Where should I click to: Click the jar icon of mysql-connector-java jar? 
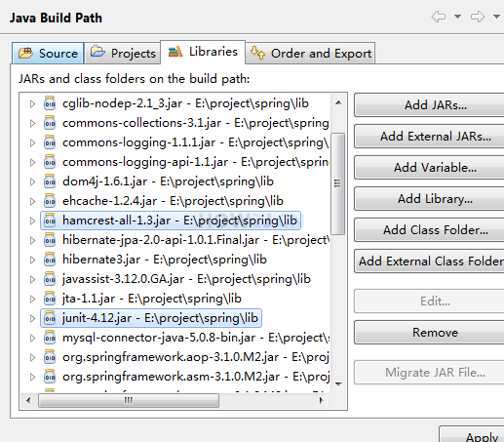(x=50, y=338)
